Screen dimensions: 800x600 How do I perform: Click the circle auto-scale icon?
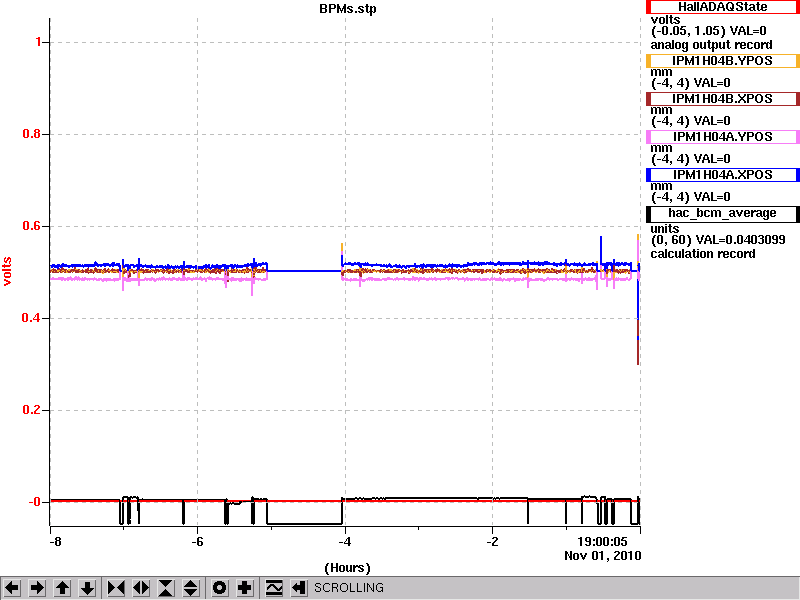tap(219, 588)
